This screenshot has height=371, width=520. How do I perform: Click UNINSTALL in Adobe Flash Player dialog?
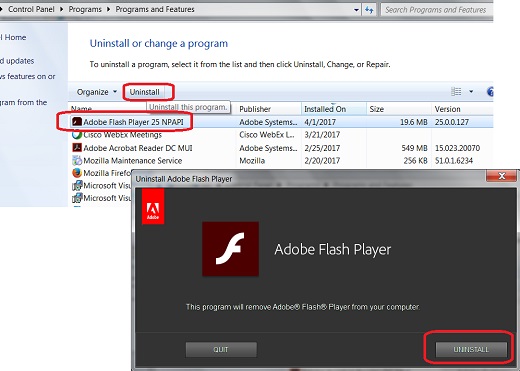pyautogui.click(x=471, y=349)
